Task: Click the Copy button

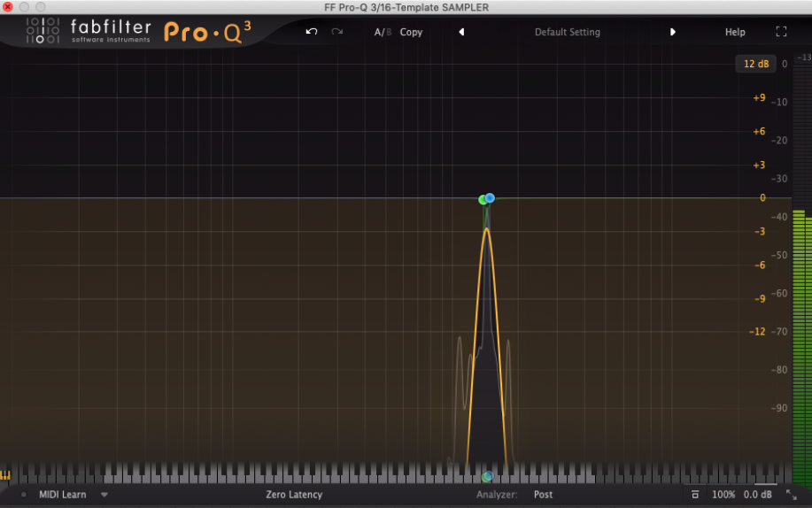Action: click(x=411, y=32)
